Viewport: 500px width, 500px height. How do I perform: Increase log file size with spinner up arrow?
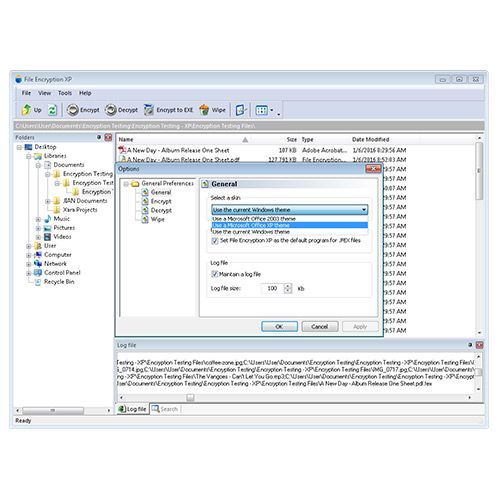pyautogui.click(x=288, y=286)
